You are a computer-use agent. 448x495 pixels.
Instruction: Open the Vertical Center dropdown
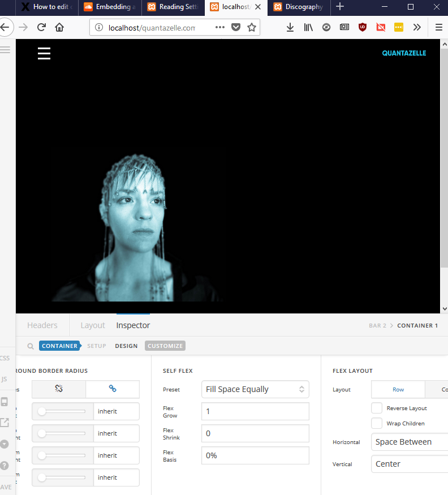pos(411,464)
